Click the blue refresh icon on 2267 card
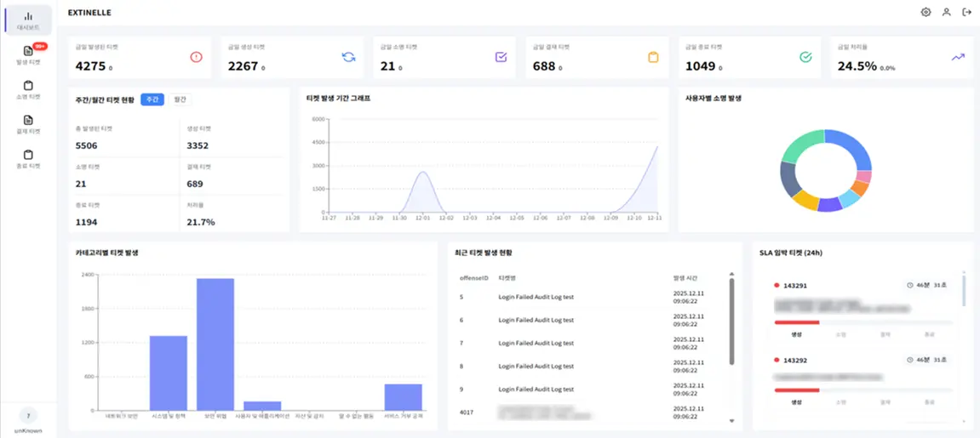Viewport: 980px width, 438px height. pos(348,57)
